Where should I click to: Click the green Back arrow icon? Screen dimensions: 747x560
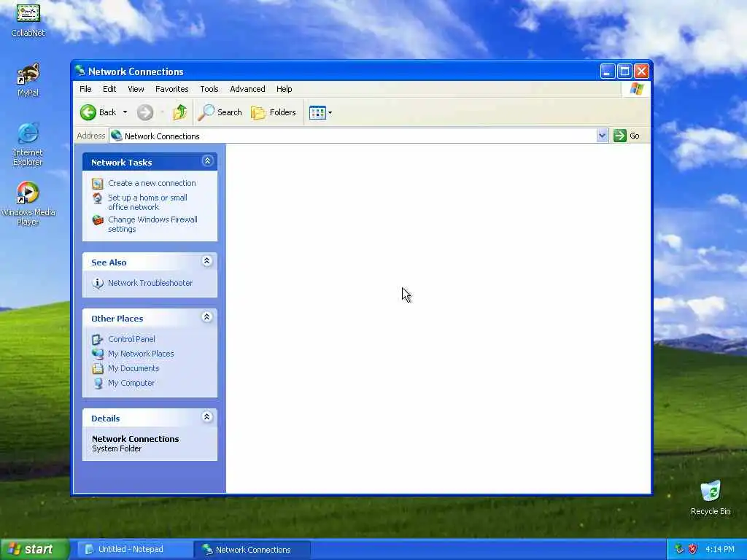88,112
